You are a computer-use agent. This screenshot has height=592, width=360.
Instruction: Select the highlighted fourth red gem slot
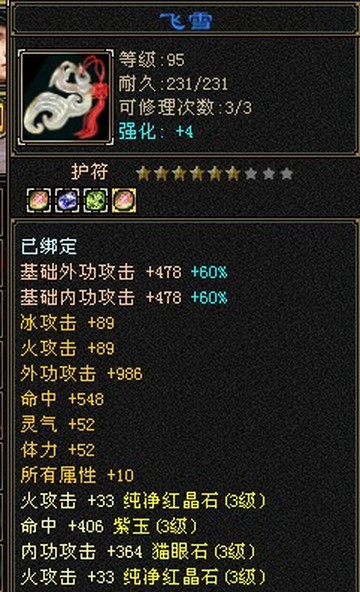(124, 200)
